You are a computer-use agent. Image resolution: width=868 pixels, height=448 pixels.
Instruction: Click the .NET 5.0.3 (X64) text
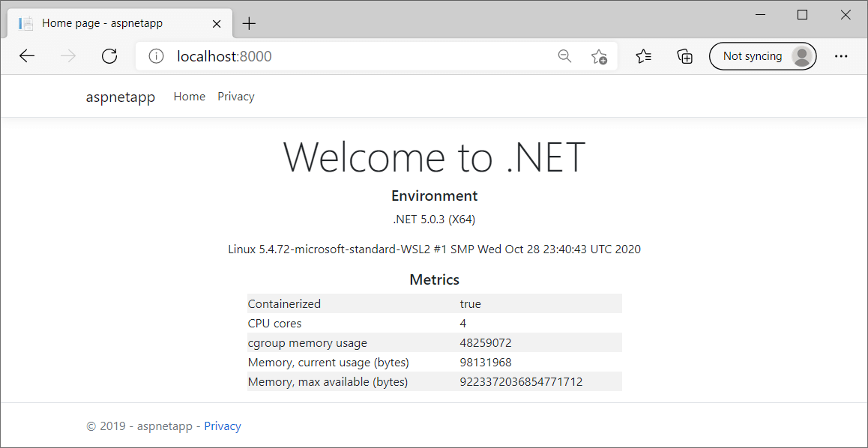[x=434, y=220]
